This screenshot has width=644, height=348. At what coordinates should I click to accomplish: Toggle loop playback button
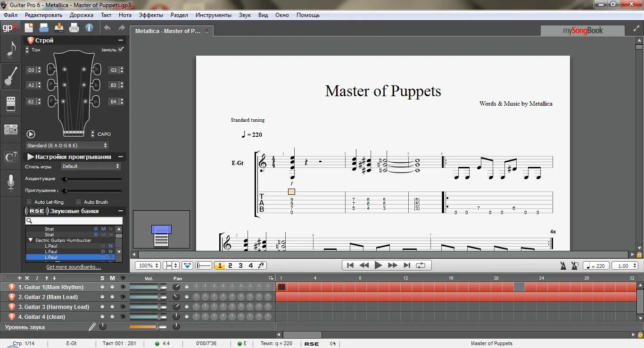tap(420, 265)
